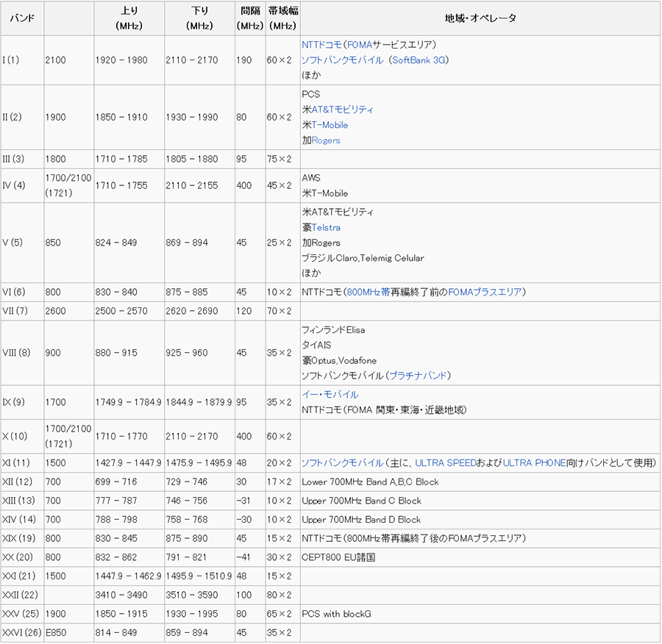Viewport: 662px width, 644px height.
Task: Click the PCS text in the band II row
Action: pos(310,95)
